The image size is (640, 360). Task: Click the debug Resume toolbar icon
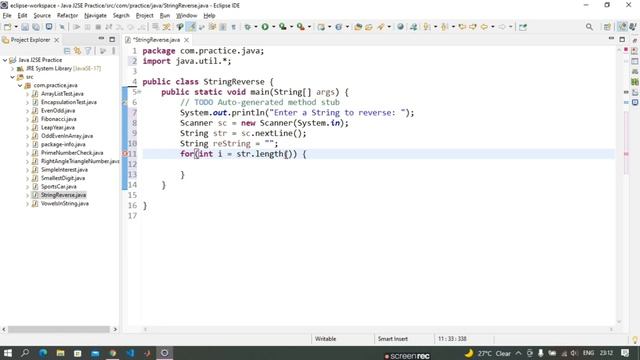(x=76, y=27)
